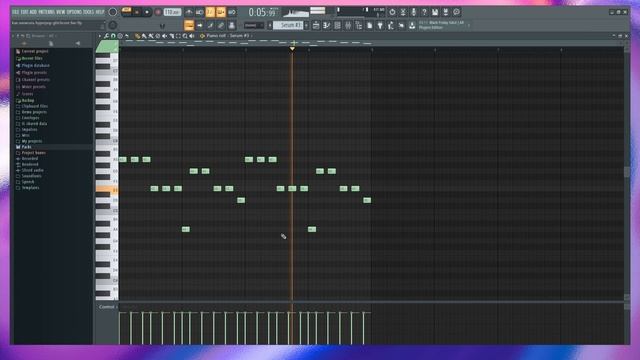Open the global snap selector dropdown
This screenshot has height=360, width=640.
point(253,25)
